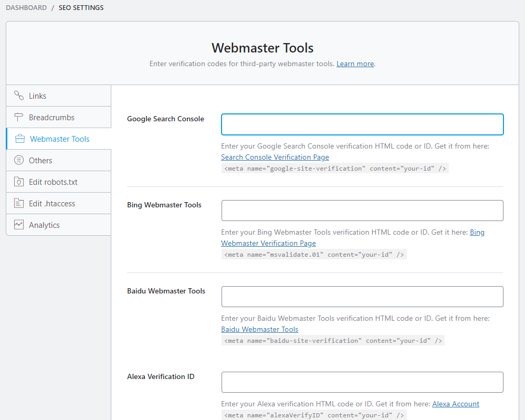525x420 pixels.
Task: Open the Search Console Verification Page link
Action: (275, 157)
